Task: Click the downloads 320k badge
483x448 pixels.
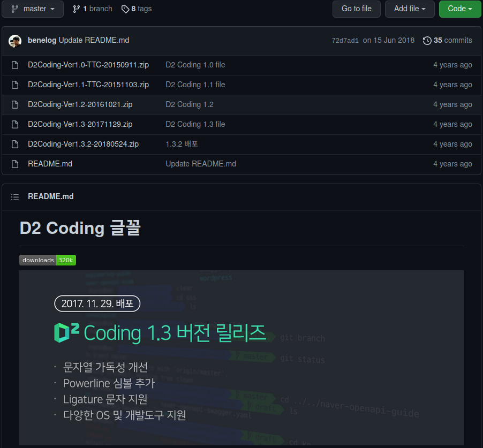Action: pos(48,260)
